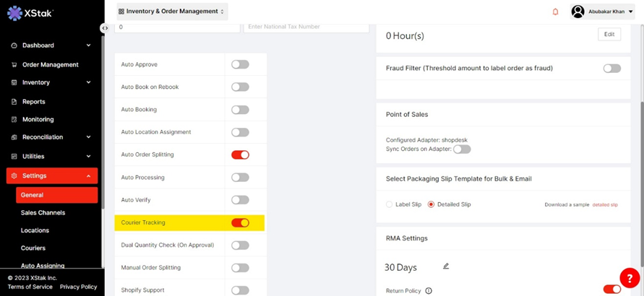Enable the Fraud Filter toggle
This screenshot has width=644, height=296.
tap(611, 69)
